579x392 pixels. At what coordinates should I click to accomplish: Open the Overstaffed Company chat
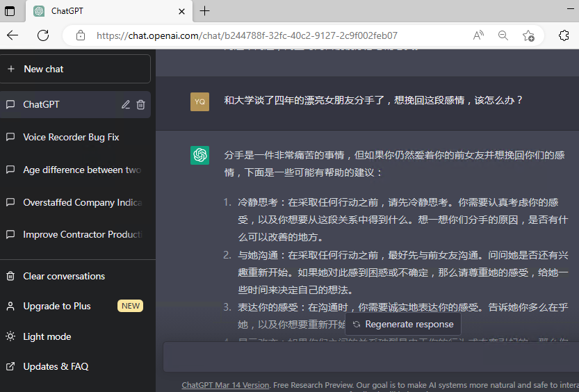[75, 202]
